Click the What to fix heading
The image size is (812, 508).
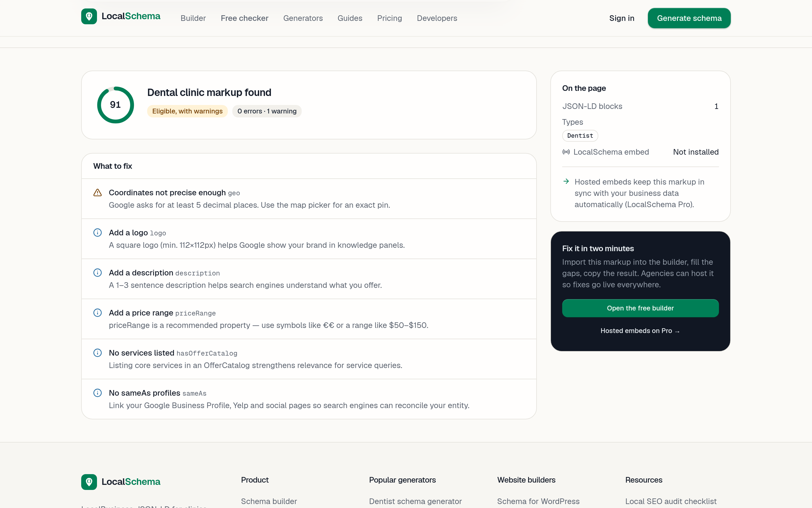(x=113, y=166)
